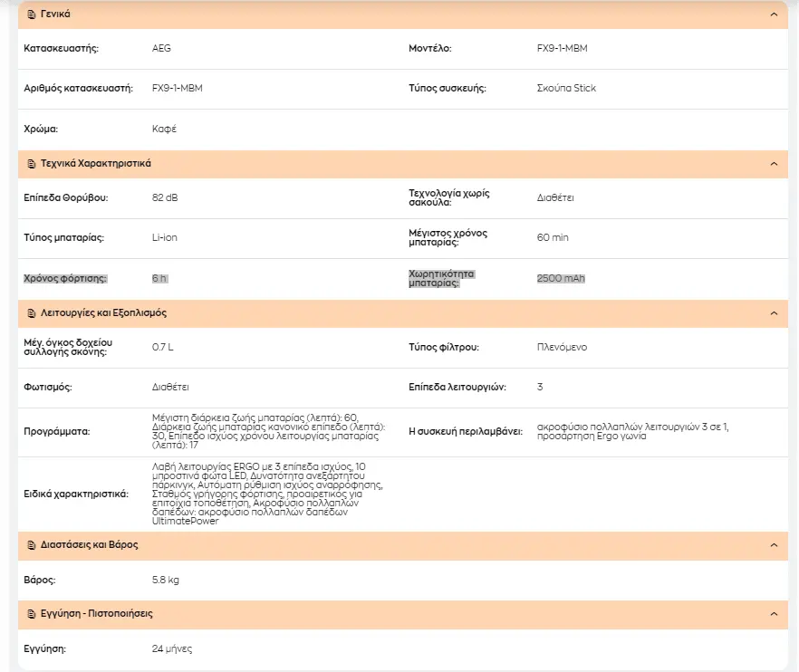Click the icon beside Λειτουργίες και Εξοπλισμός
The height and width of the screenshot is (672, 799).
click(x=32, y=312)
